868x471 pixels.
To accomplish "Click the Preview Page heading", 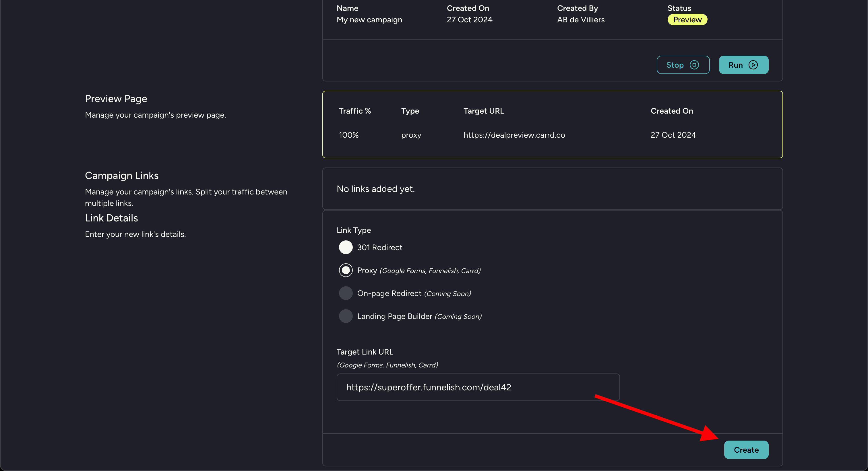I will 116,99.
